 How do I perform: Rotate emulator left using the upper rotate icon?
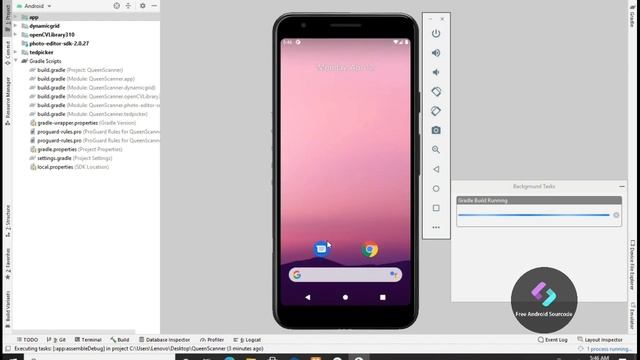pyautogui.click(x=436, y=91)
